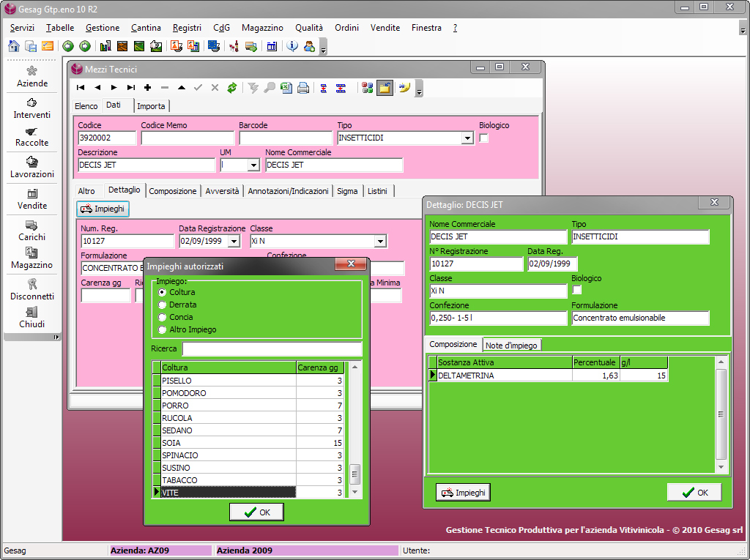Open the bar chart icon in main toolbar
The height and width of the screenshot is (560, 750).
coord(105,46)
